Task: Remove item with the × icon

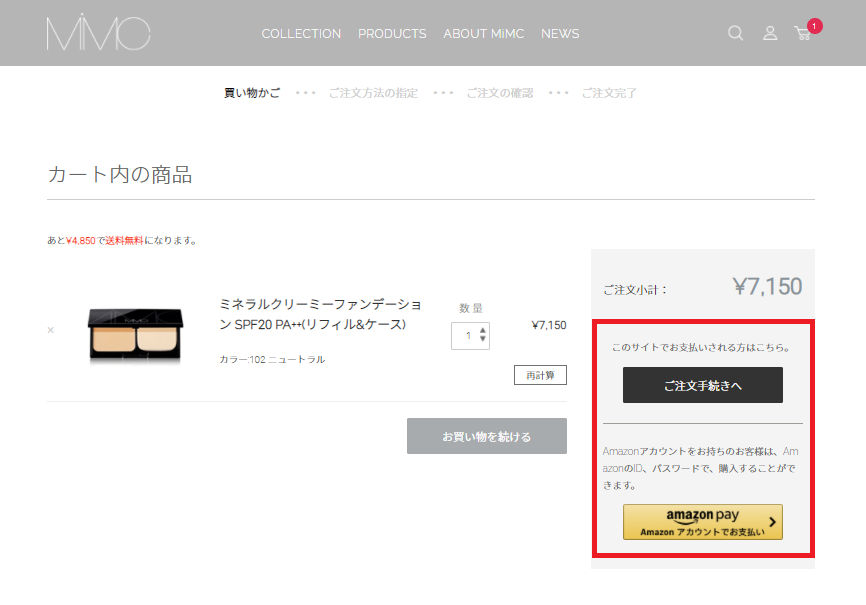Action: pyautogui.click(x=51, y=330)
